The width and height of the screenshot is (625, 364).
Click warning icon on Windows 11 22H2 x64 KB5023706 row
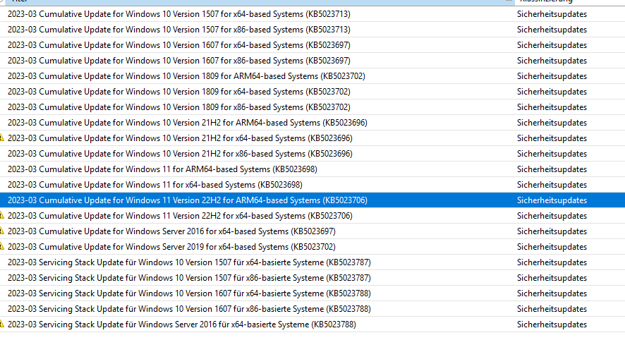1,216
